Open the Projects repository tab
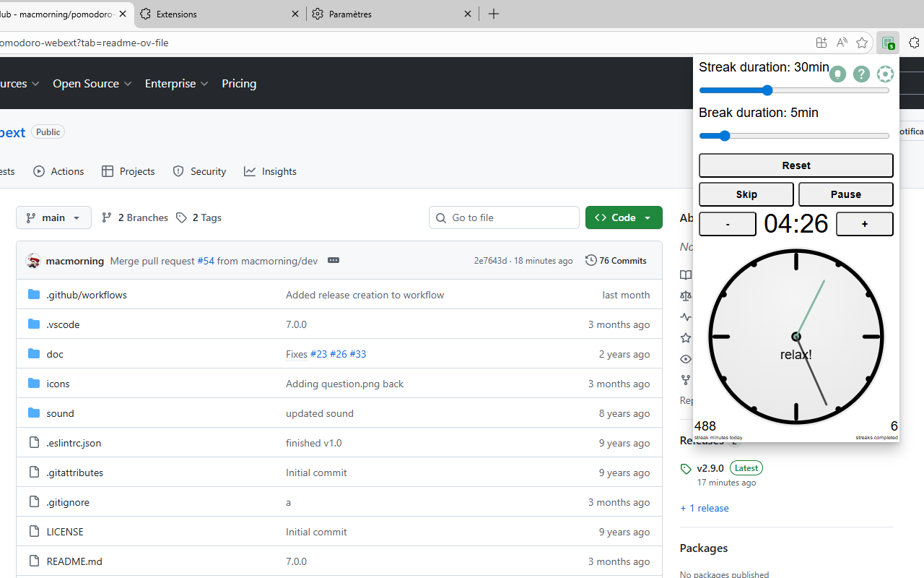Image resolution: width=924 pixels, height=578 pixels. 128,171
